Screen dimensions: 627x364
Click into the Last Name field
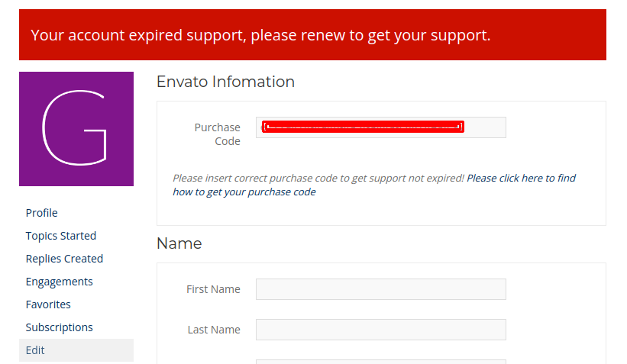click(380, 330)
